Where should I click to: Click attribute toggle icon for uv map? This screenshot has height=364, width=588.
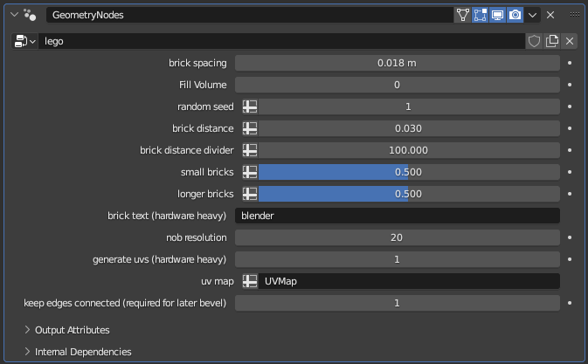(250, 281)
